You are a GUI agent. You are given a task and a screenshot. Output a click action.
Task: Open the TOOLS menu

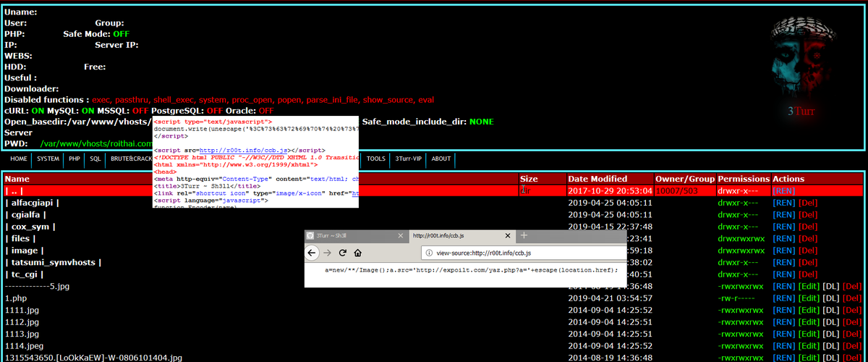[x=376, y=159]
